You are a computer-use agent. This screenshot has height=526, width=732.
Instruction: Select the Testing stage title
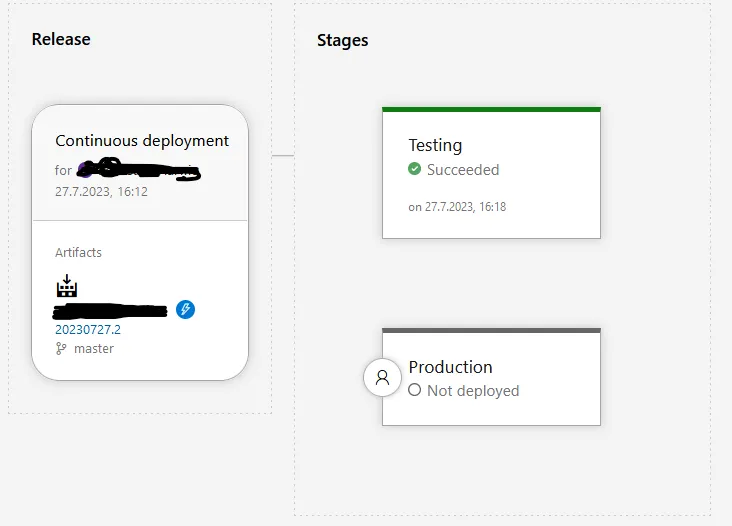pyautogui.click(x=435, y=145)
